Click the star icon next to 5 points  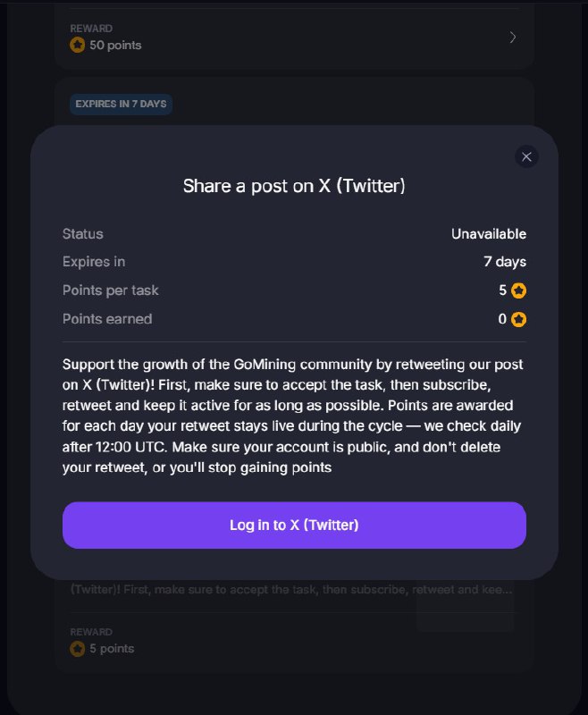[78, 649]
